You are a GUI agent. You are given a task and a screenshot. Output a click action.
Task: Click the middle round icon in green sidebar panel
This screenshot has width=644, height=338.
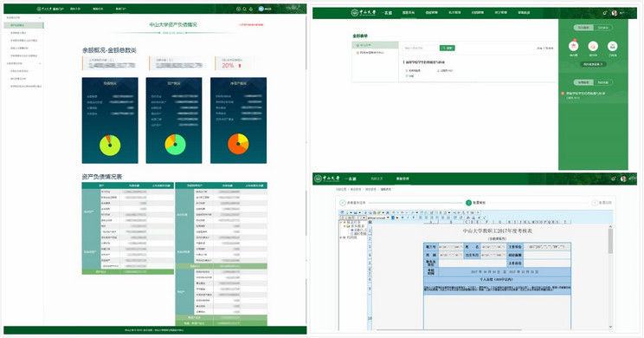click(x=593, y=46)
